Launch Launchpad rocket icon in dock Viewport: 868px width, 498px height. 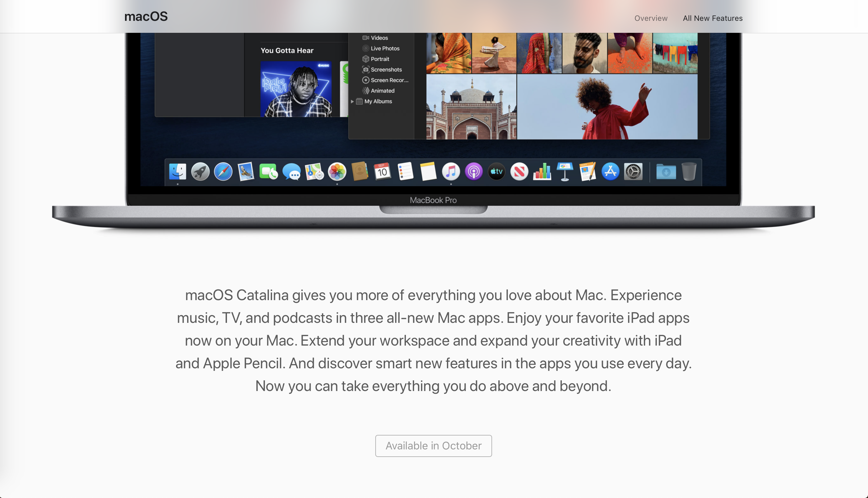point(200,171)
